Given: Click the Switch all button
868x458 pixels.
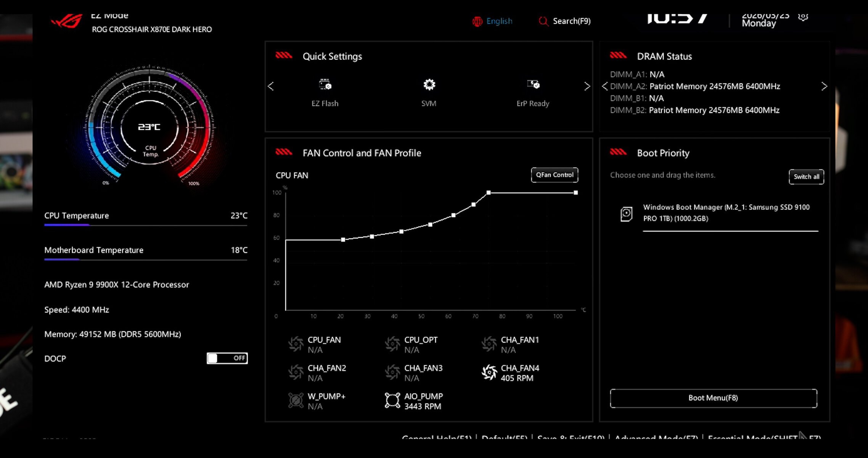Looking at the screenshot, I should tap(806, 177).
